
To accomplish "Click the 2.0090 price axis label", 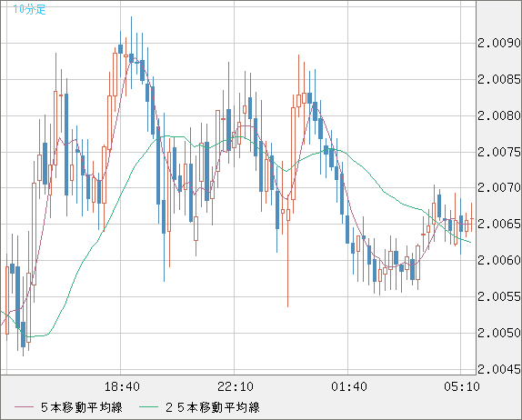I will pos(499,43).
